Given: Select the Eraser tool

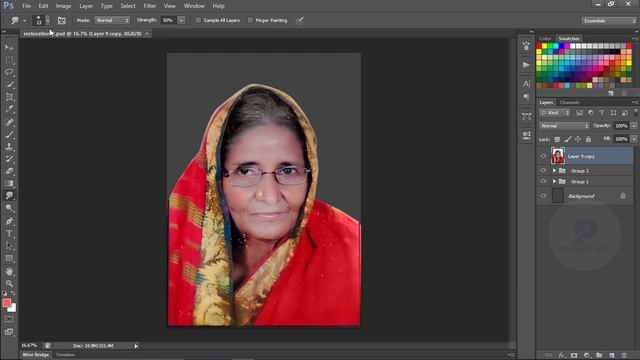Looking at the screenshot, I should (x=9, y=171).
